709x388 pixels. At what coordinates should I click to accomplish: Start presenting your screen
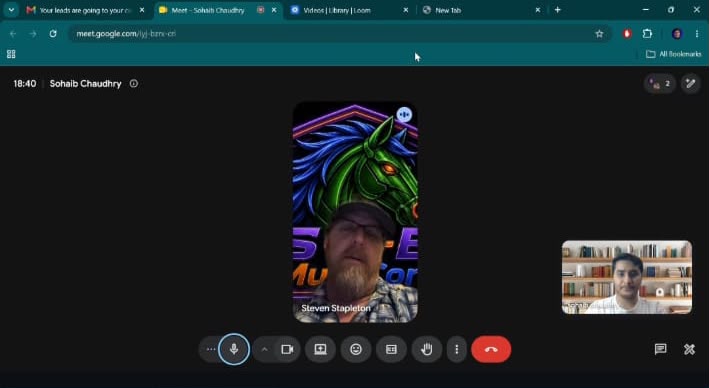click(x=321, y=349)
